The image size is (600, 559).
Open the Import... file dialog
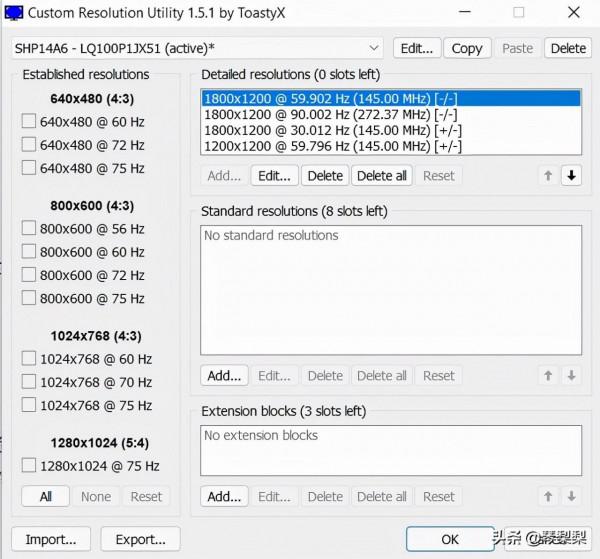coord(51,539)
